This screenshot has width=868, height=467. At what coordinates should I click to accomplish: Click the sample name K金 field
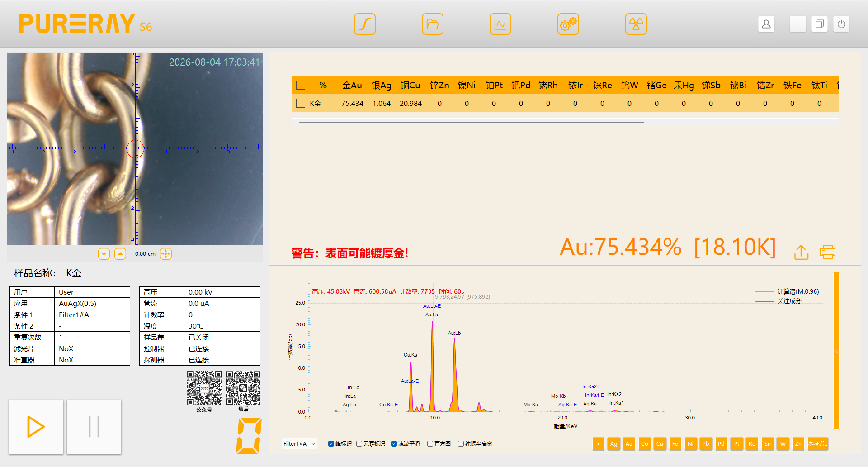coord(74,273)
